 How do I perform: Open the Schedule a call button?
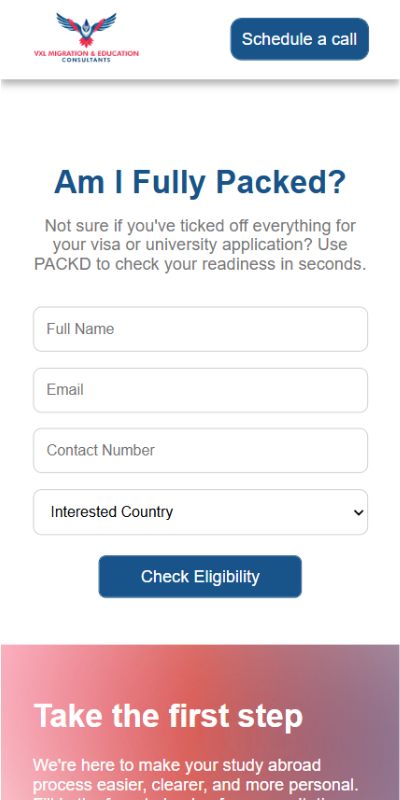point(299,39)
